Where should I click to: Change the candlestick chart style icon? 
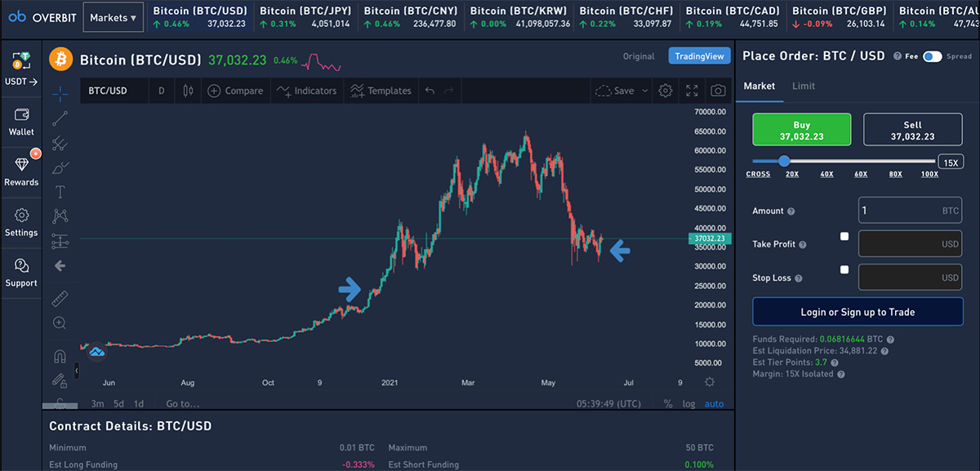[x=188, y=91]
